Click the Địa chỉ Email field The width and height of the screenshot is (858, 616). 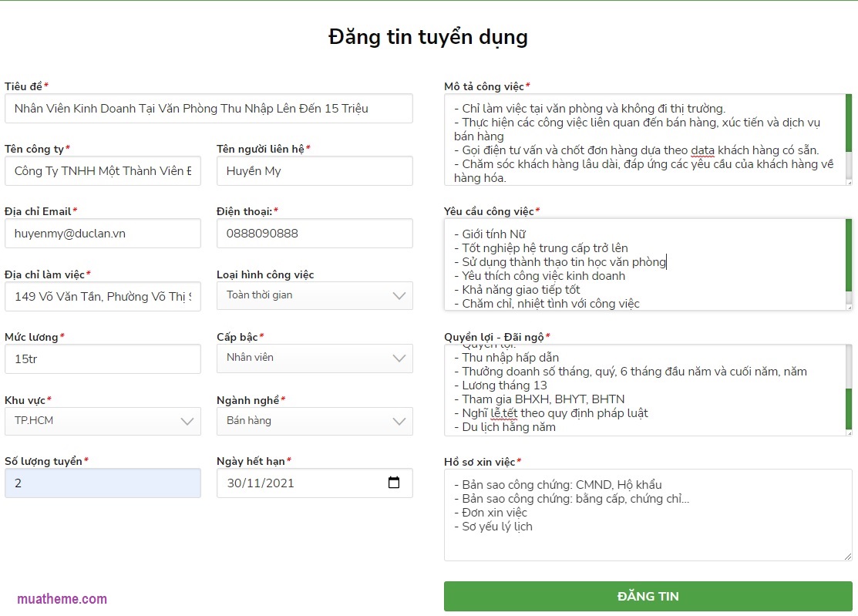click(103, 234)
